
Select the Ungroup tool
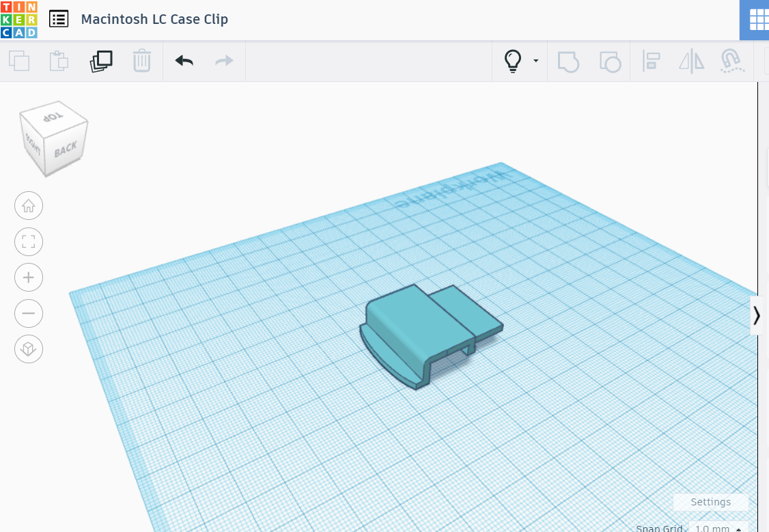pos(610,61)
